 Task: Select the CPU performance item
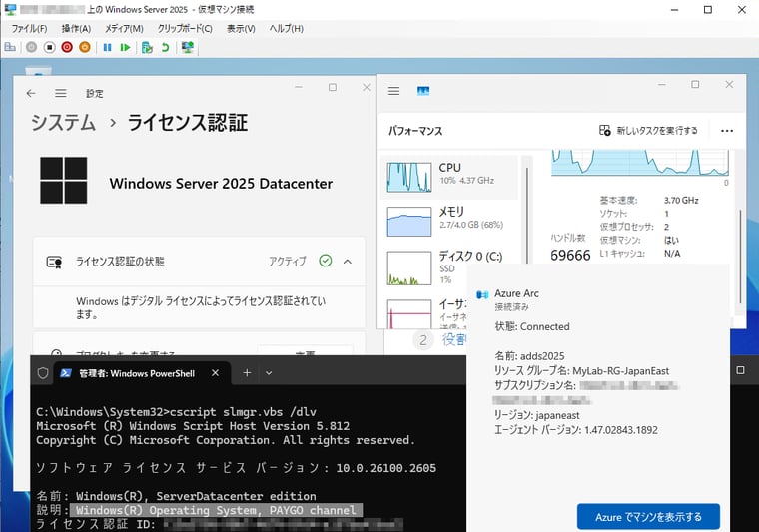coord(448,177)
